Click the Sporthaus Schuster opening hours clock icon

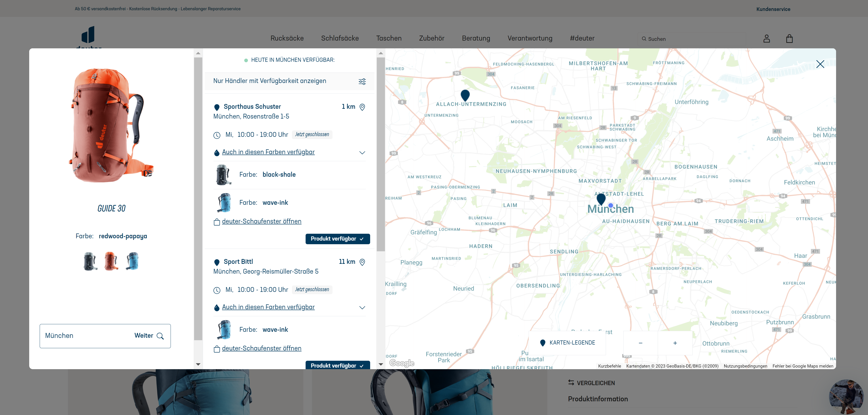pyautogui.click(x=217, y=135)
